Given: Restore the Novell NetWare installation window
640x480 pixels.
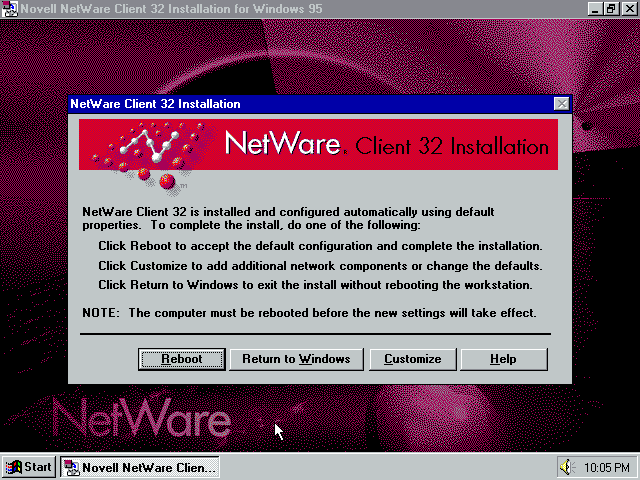Looking at the screenshot, I should coord(611,9).
